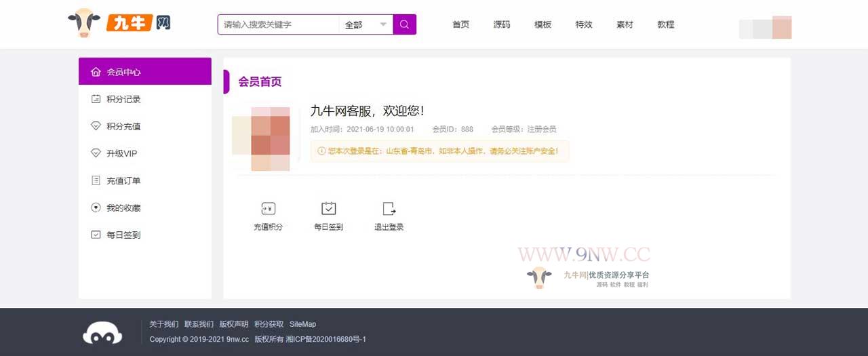Click the login location 山东省-青岛市 notice

439,151
